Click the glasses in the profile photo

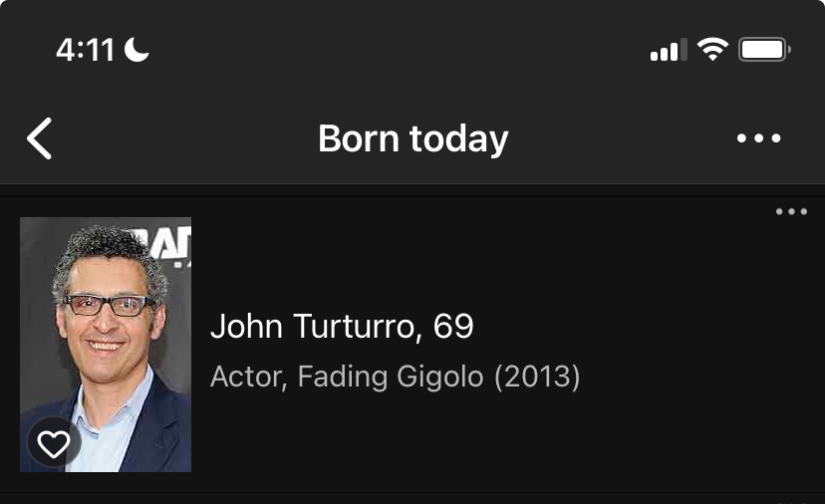[x=108, y=305]
